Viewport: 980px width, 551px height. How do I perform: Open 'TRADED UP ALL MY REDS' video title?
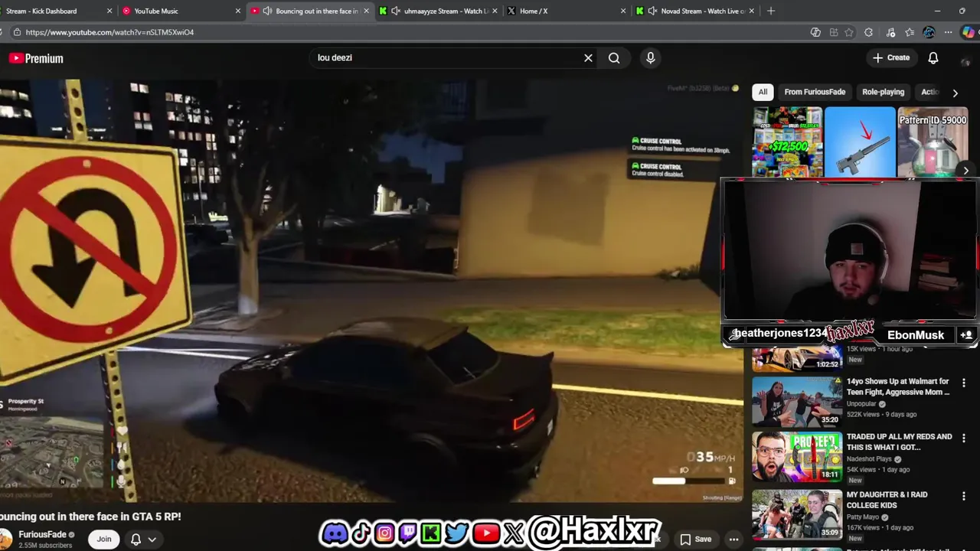900,442
